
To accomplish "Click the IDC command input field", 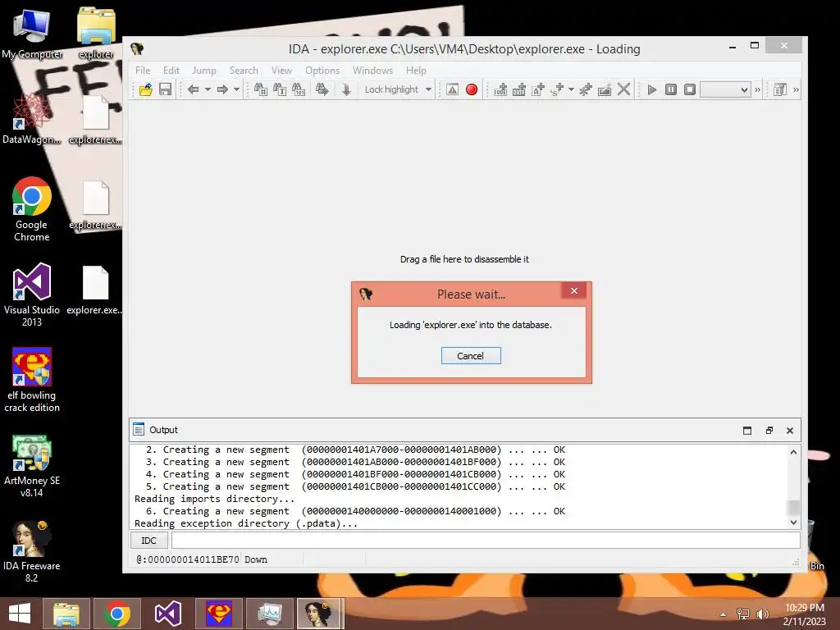I will point(486,541).
